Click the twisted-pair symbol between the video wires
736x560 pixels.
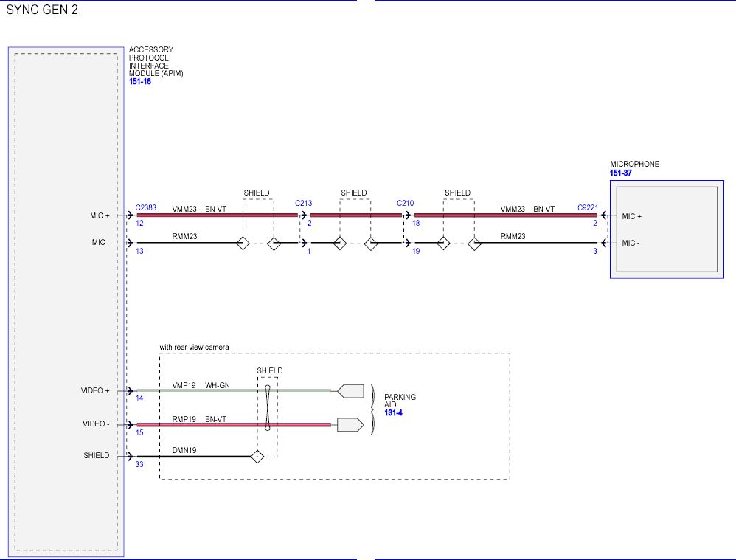point(268,407)
